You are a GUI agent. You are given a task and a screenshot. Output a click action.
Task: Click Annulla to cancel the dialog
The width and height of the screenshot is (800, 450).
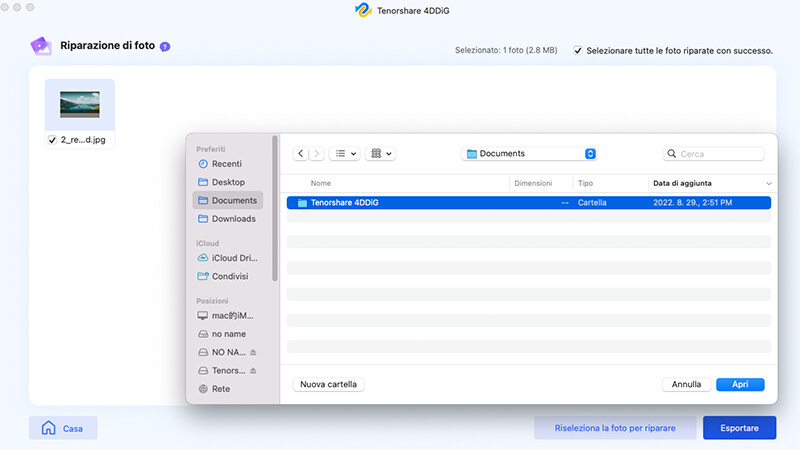pos(686,384)
